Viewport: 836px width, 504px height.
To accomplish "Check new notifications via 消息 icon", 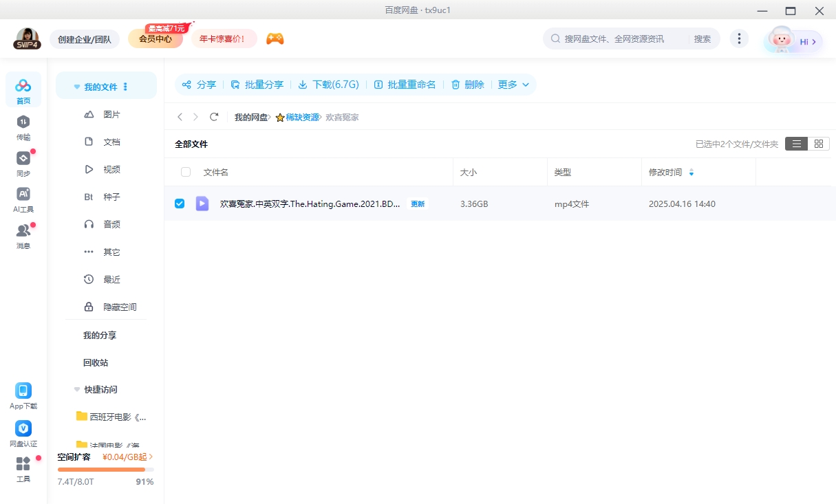I will point(23,233).
